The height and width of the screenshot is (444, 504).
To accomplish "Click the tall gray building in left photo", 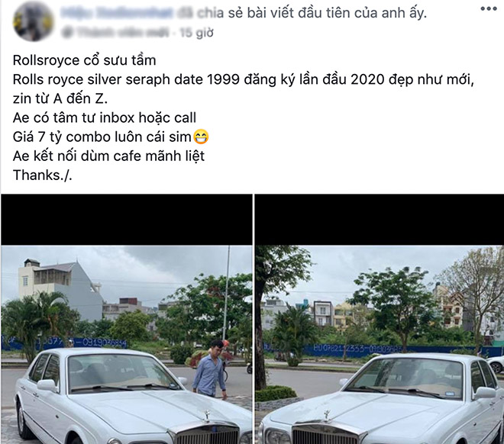I will point(60,289).
